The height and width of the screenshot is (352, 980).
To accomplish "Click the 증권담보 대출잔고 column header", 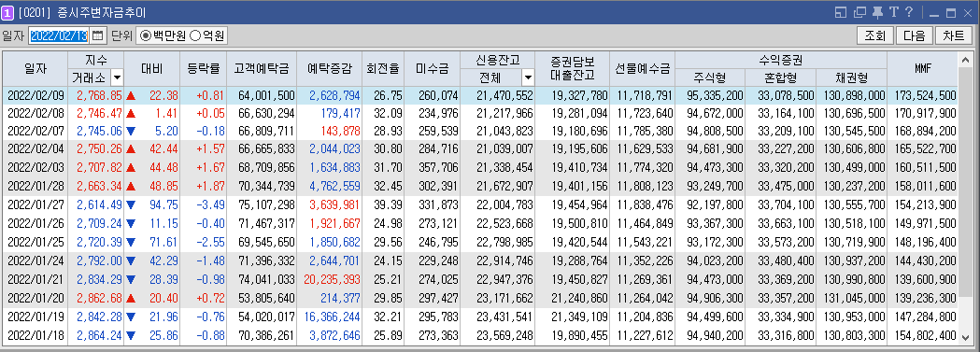I will coord(573,69).
